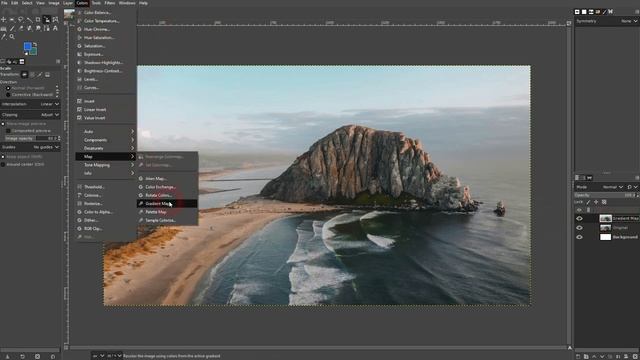640x360 pixels.
Task: Open Hue-Saturation from Colors menu
Action: pyautogui.click(x=106, y=38)
